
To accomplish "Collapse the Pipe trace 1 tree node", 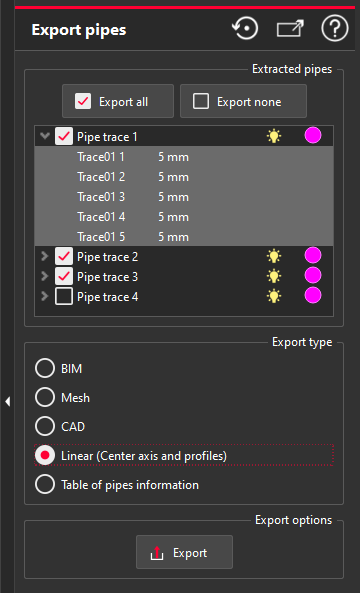I will click(45, 136).
